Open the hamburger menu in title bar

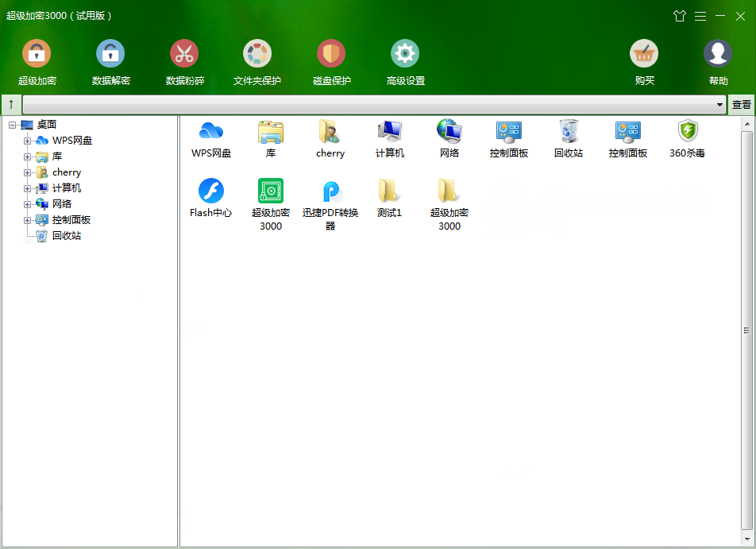(x=700, y=17)
